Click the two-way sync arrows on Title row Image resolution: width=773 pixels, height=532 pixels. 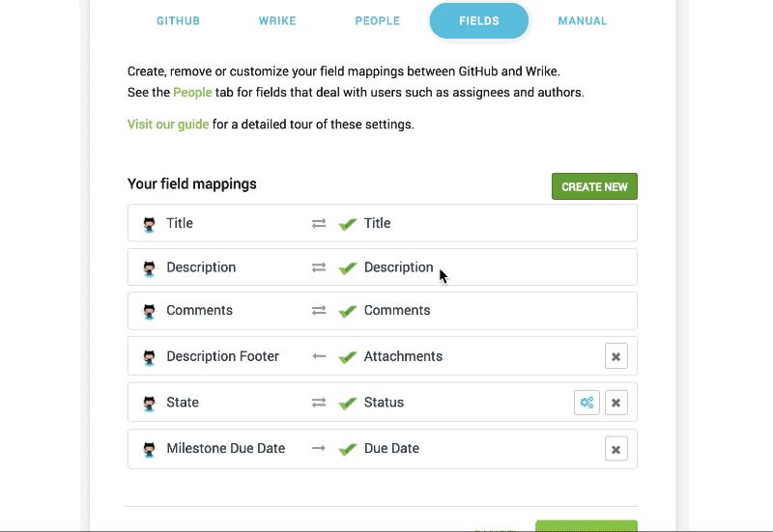click(319, 224)
